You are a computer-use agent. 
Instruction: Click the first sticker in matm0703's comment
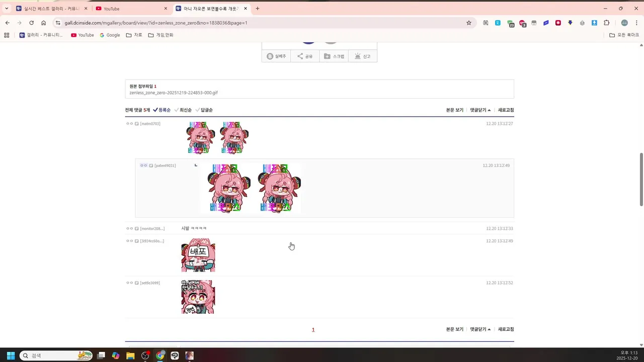(201, 138)
